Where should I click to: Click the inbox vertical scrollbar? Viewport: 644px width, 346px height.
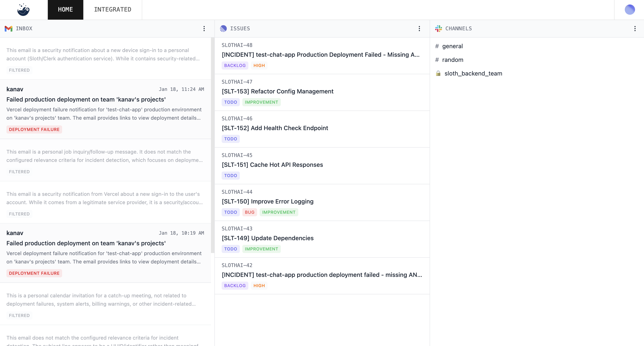[212, 145]
